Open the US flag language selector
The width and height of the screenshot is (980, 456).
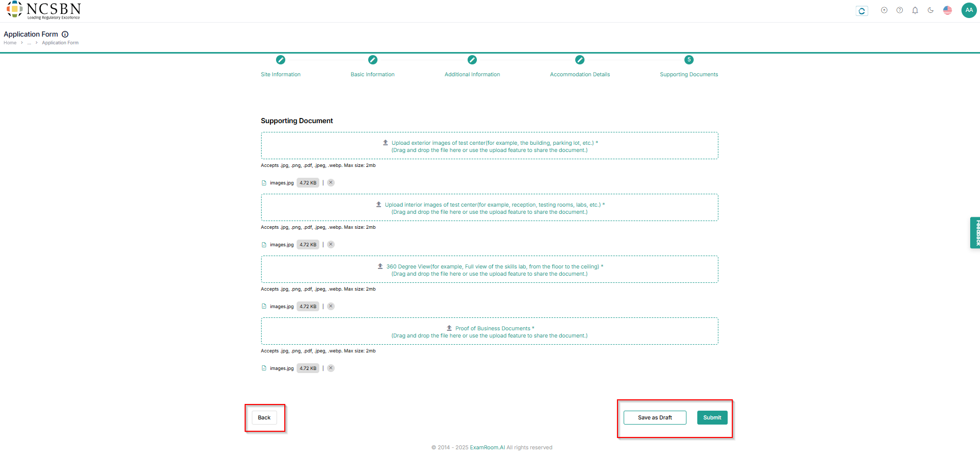pos(948,10)
